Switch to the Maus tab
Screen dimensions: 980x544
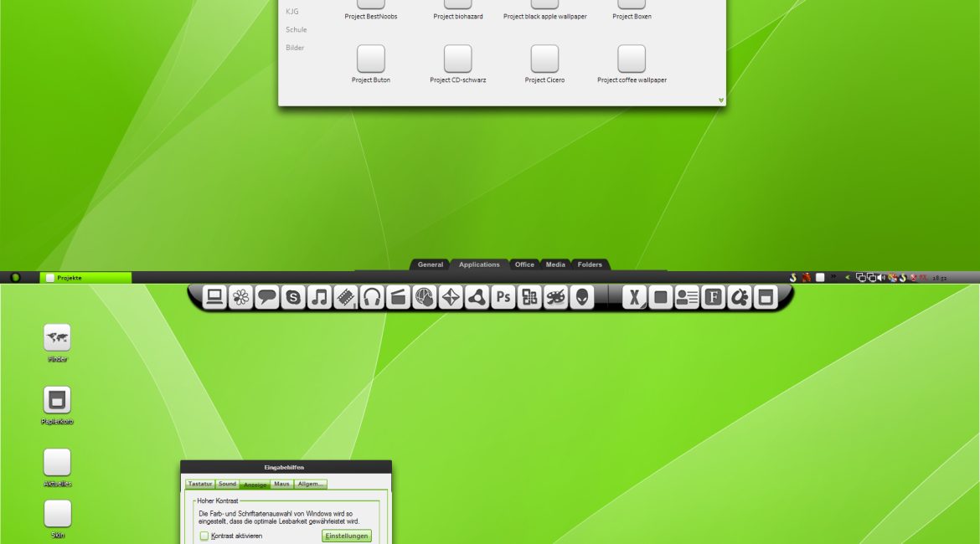point(282,484)
